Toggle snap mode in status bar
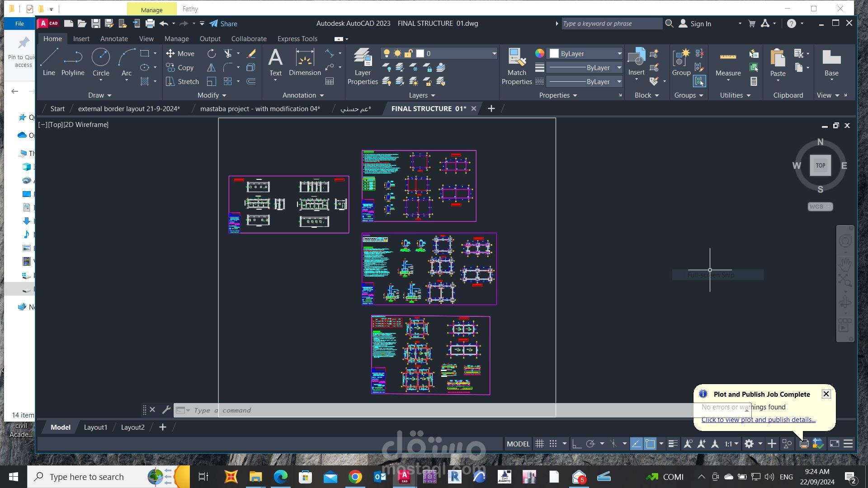This screenshot has height=488, width=868. 553,444
